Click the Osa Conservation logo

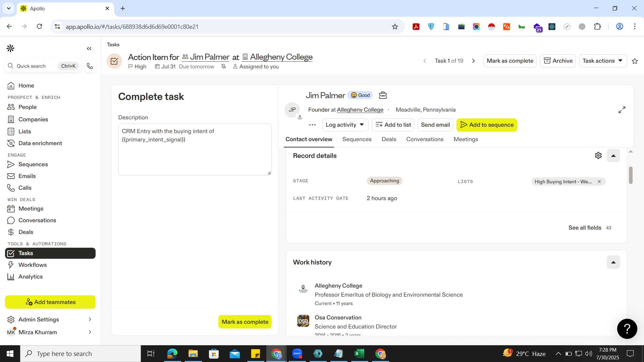pos(303,321)
